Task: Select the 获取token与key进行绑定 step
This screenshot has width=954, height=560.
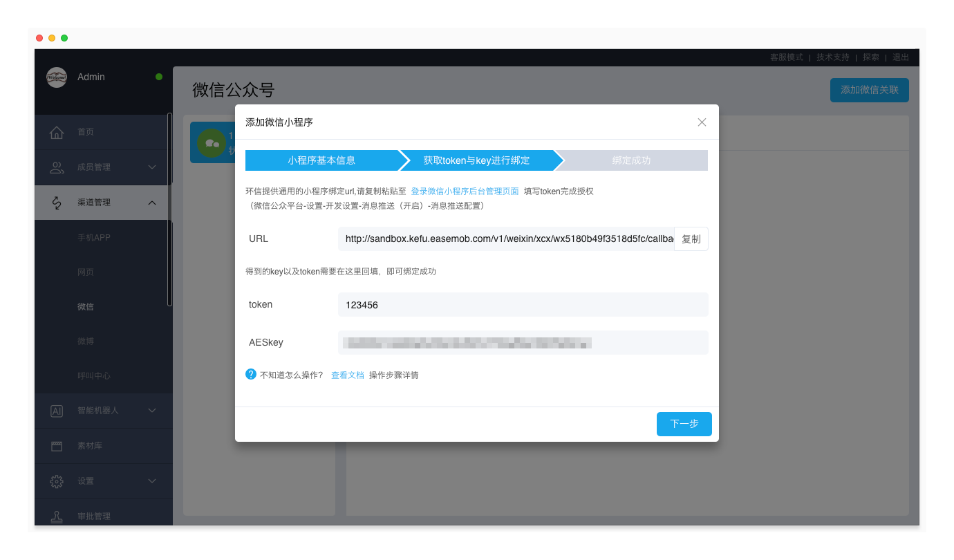Action: click(476, 160)
